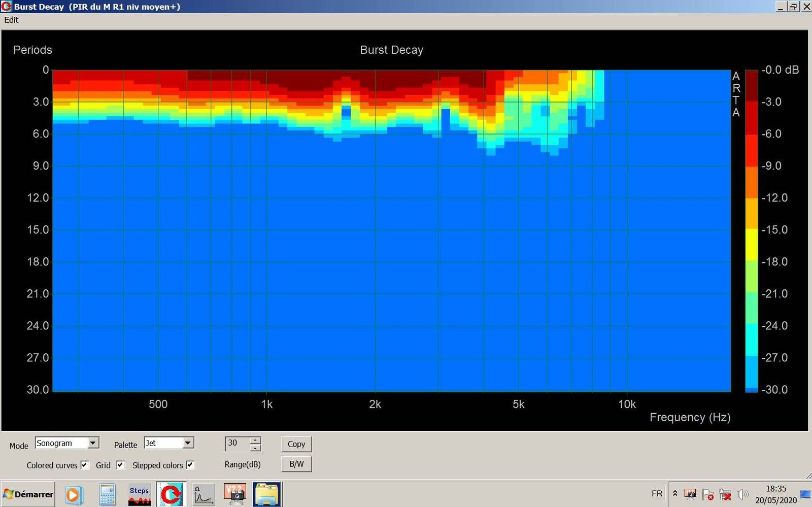Open the volume speaker tray icon
Viewport: 812px width, 507px height.
tap(742, 494)
